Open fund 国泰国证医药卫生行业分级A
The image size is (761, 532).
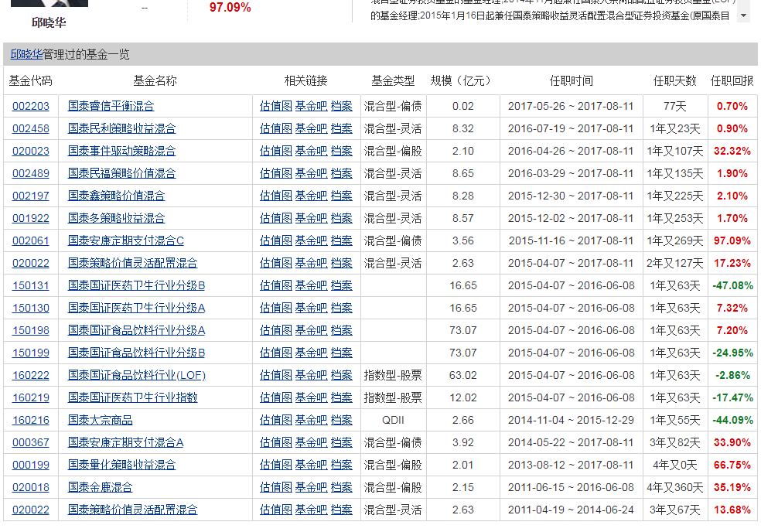coord(136,308)
